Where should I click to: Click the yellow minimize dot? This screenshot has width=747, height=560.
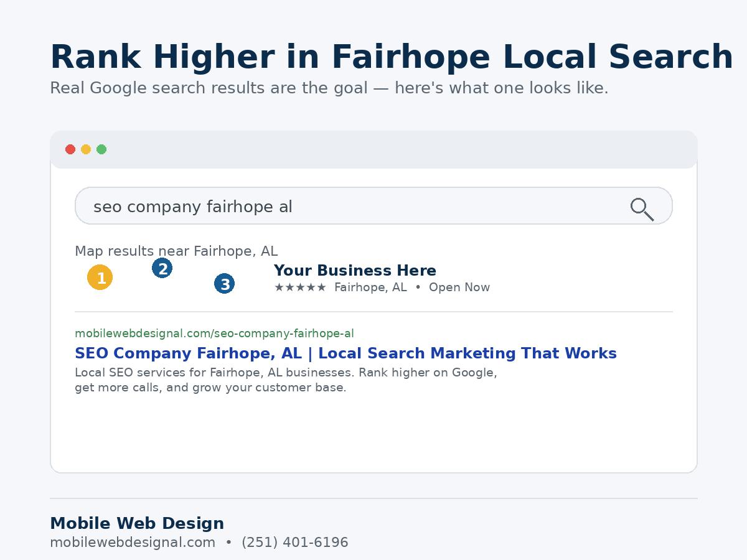tap(86, 149)
